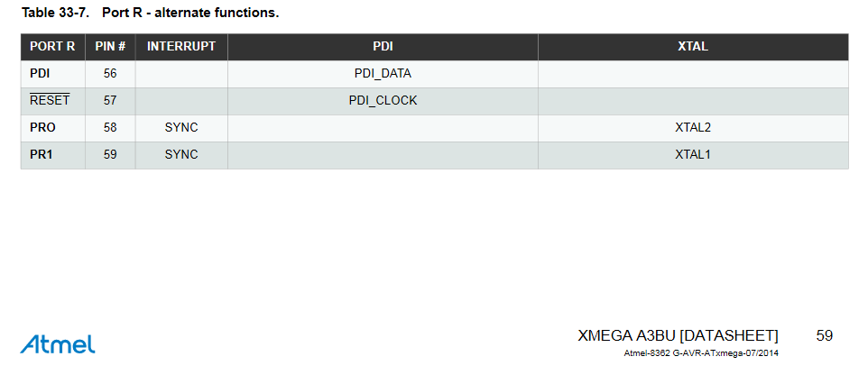Click the Atmel logo
The image size is (868, 384).
point(58,343)
